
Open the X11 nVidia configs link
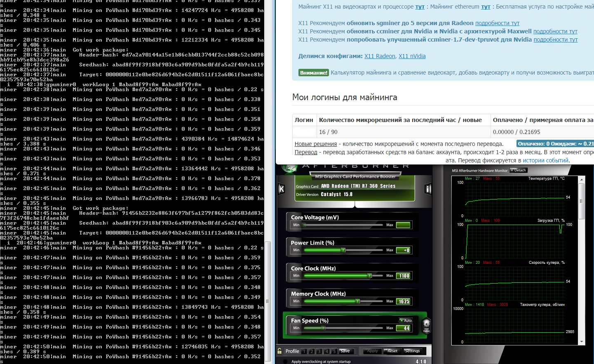pos(412,56)
